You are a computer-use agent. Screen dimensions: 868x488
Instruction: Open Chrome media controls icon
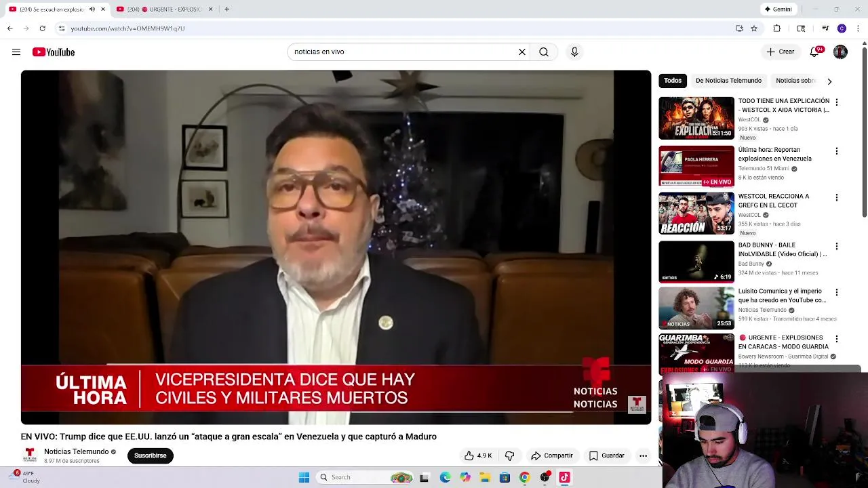(x=825, y=28)
